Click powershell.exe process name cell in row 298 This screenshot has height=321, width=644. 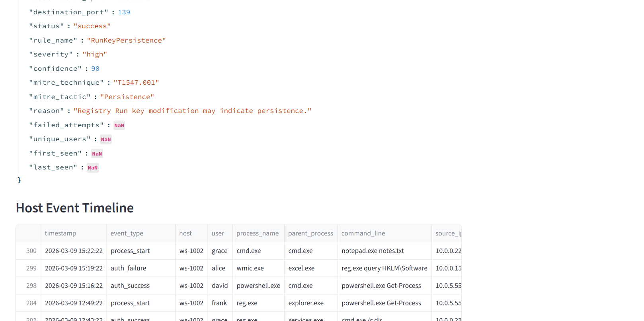258,286
